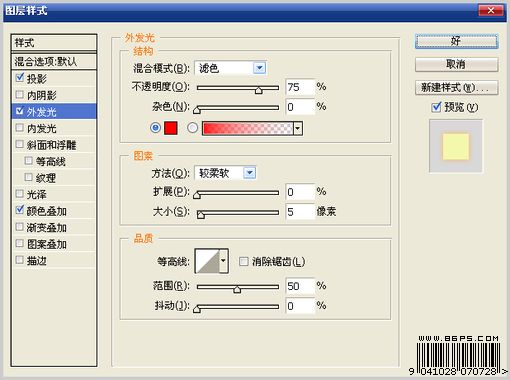Image resolution: width=510 pixels, height=380 pixels.
Task: Open the 方法 technique dropdown
Action: point(250,173)
